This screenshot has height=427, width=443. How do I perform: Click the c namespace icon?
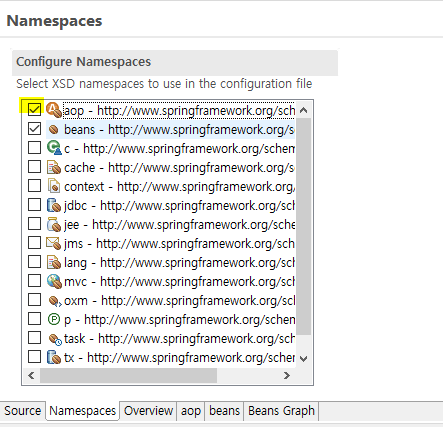54,148
